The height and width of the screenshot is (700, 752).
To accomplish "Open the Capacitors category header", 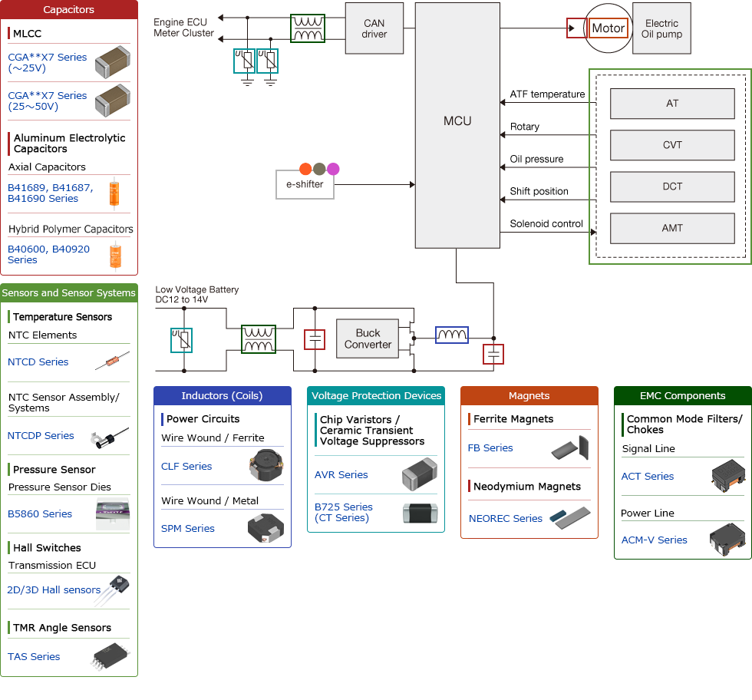I will click(x=69, y=10).
